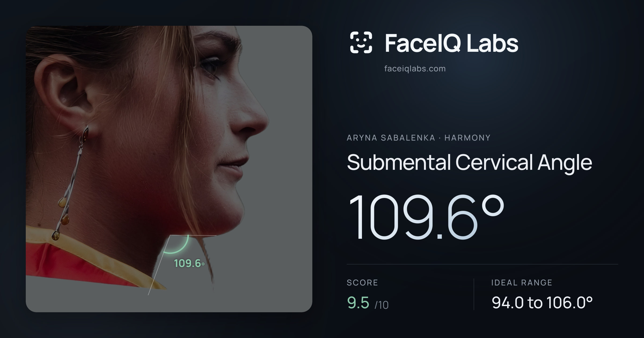The height and width of the screenshot is (338, 644).
Task: Click the green 109.6° angle annotation on photo
Action: (189, 263)
